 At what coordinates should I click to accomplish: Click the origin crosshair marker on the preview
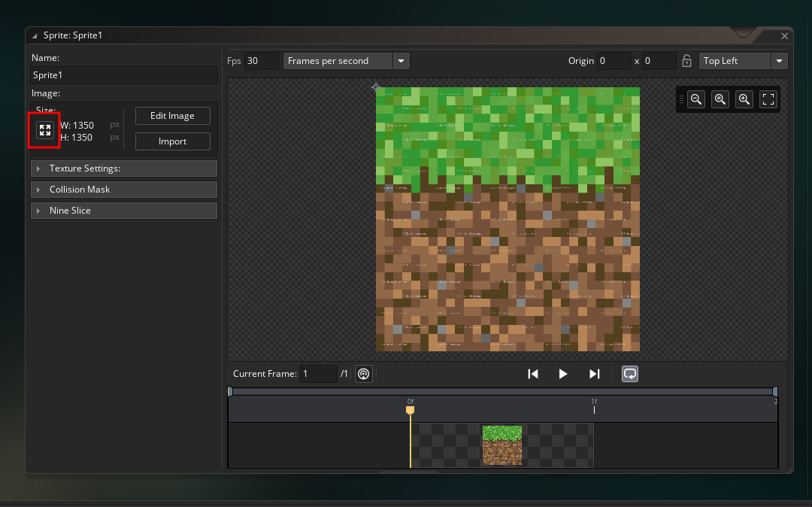click(x=376, y=87)
